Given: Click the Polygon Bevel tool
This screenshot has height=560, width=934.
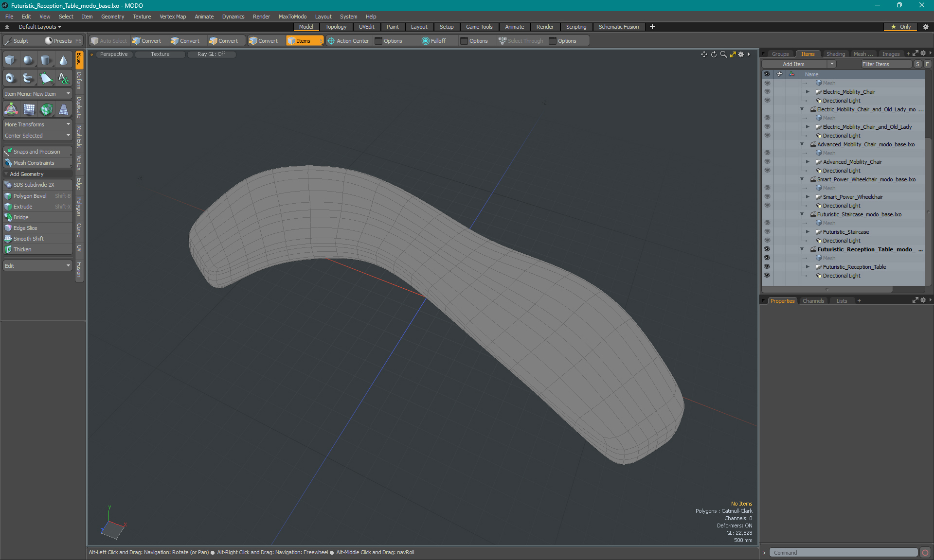Looking at the screenshot, I should [x=30, y=196].
